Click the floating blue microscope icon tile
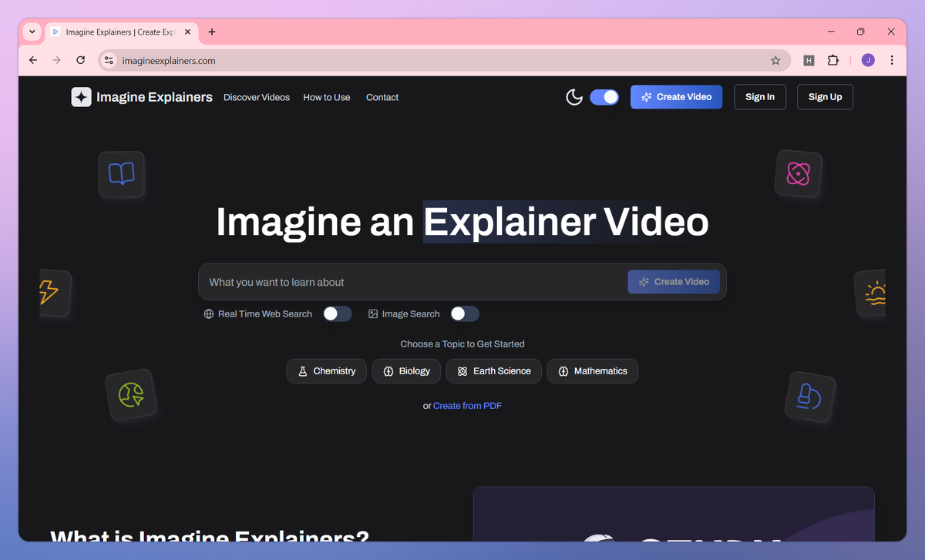This screenshot has width=925, height=560. coord(809,397)
